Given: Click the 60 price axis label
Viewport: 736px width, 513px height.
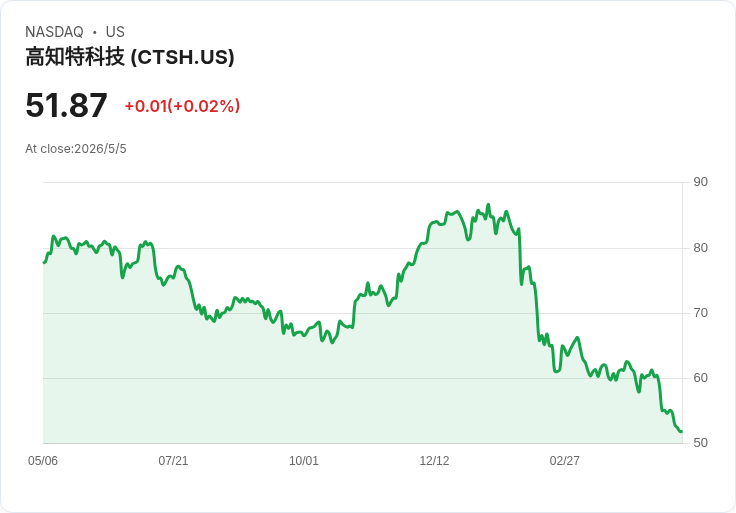Looking at the screenshot, I should 700,377.
